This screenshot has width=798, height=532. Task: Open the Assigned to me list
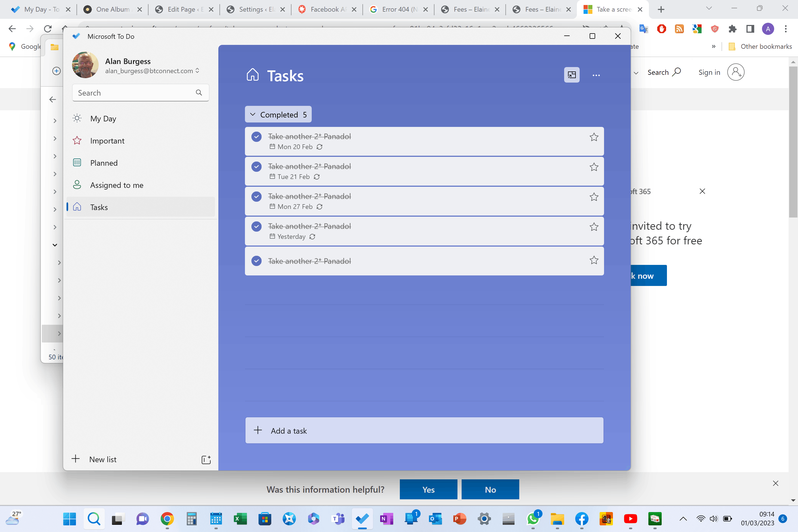coord(116,185)
